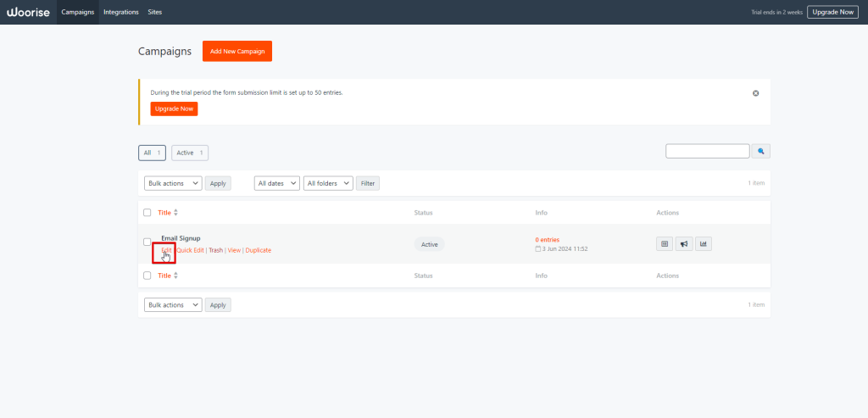Viewport: 868px width, 418px height.
Task: Sort by Title using the header sort arrows
Action: [x=175, y=212]
